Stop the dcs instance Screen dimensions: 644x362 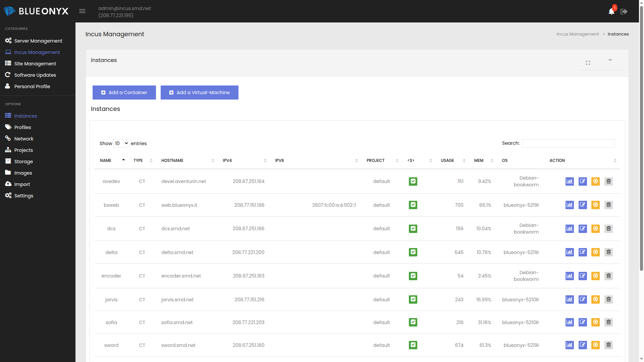click(x=595, y=229)
